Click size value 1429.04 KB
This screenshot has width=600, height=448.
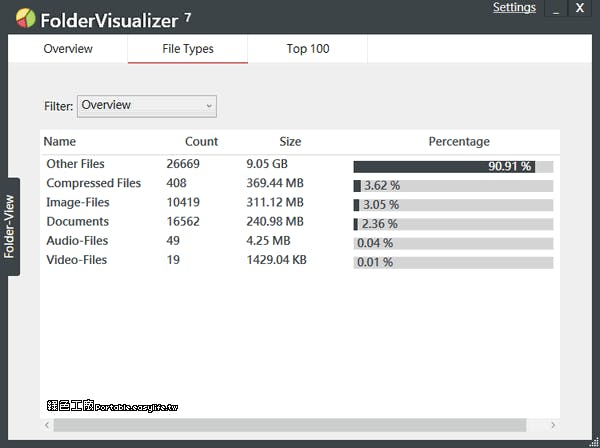tap(276, 259)
